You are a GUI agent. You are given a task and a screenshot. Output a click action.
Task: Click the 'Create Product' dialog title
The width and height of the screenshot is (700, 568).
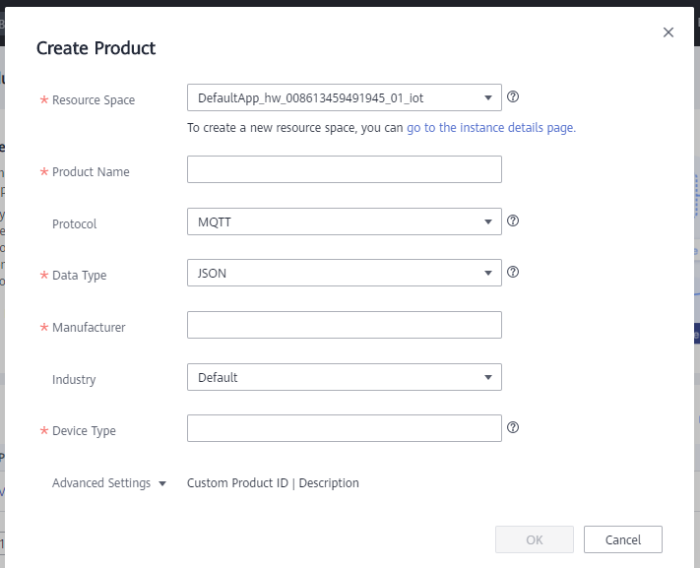click(96, 48)
